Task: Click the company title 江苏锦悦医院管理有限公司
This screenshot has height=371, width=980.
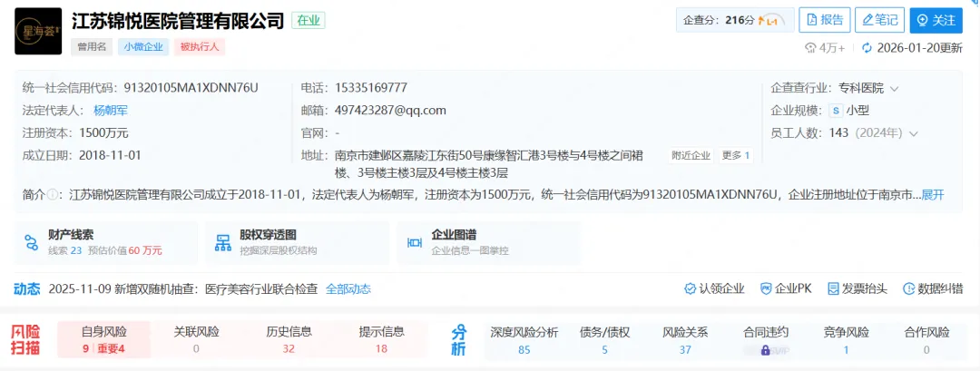Action: pos(178,21)
